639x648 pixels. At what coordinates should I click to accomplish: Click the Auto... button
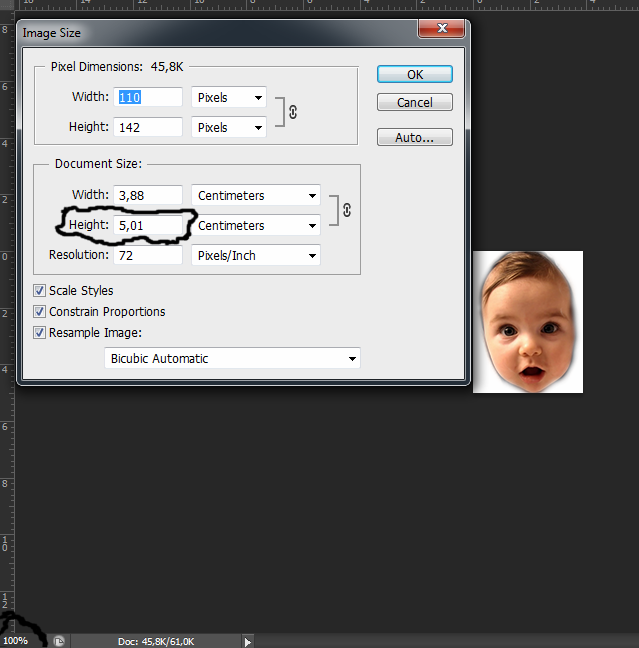click(415, 137)
